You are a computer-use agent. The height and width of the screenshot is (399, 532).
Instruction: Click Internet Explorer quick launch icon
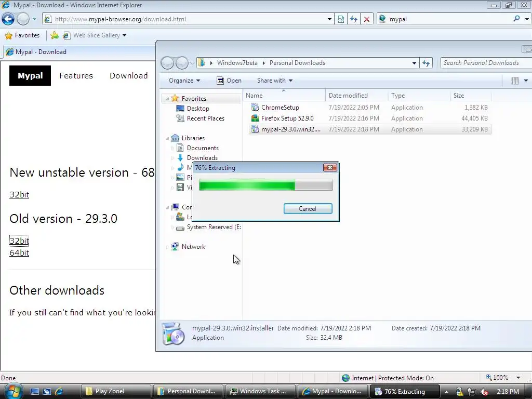click(59, 391)
